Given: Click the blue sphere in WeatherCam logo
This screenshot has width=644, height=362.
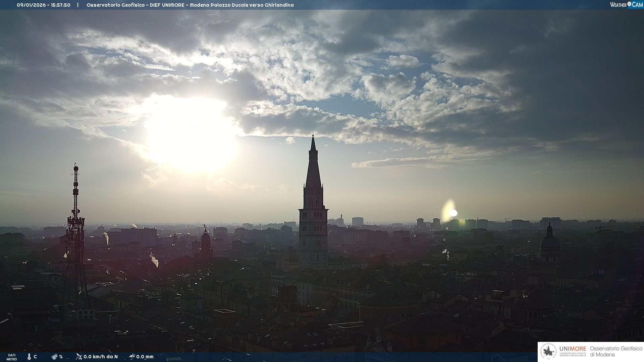Looking at the screenshot, I should [x=629, y=4].
